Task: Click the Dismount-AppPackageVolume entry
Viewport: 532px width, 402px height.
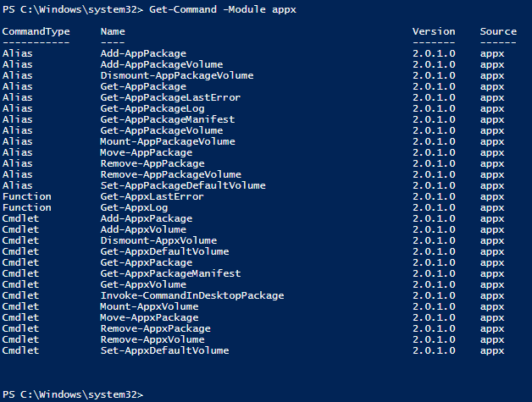Action: click(x=177, y=75)
